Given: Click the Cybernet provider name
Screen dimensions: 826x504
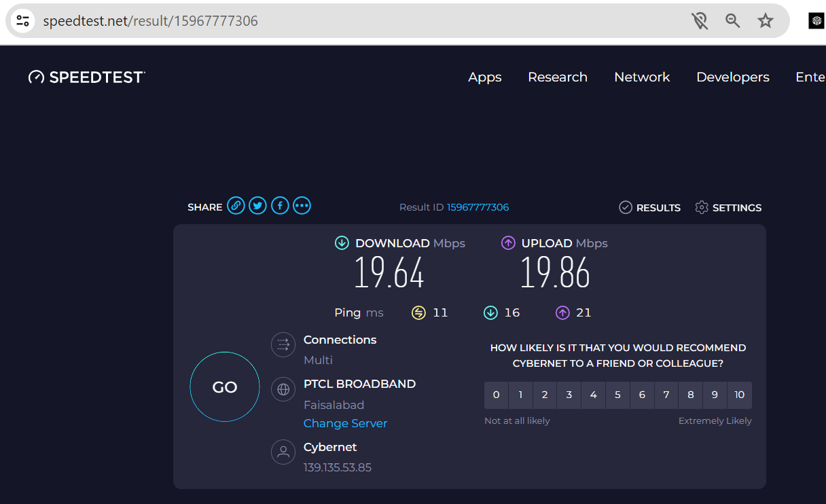Looking at the screenshot, I should [x=330, y=447].
